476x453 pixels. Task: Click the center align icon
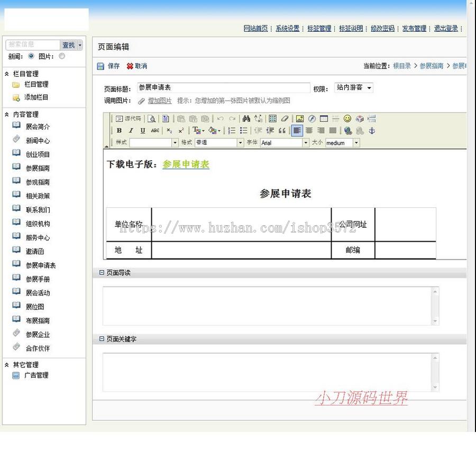tap(309, 131)
